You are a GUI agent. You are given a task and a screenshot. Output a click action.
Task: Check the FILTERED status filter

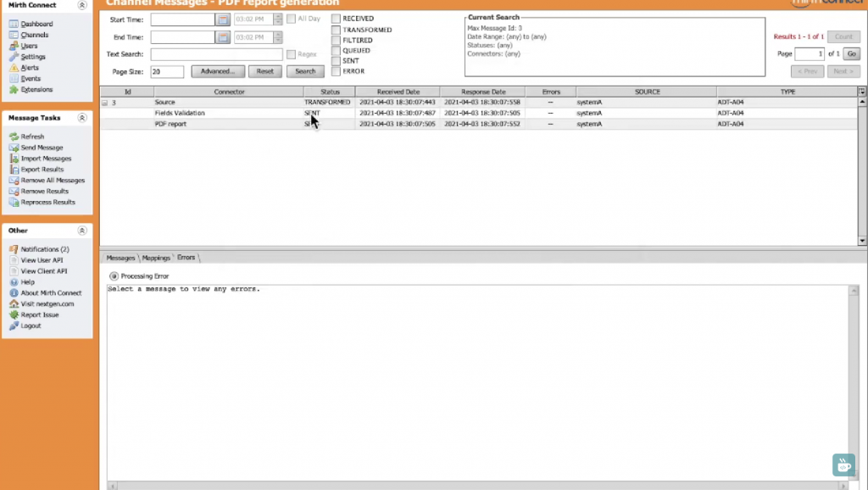336,40
